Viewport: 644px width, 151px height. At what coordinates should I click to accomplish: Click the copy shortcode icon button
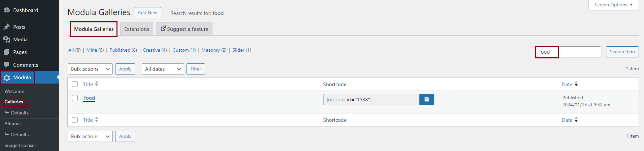click(x=427, y=100)
